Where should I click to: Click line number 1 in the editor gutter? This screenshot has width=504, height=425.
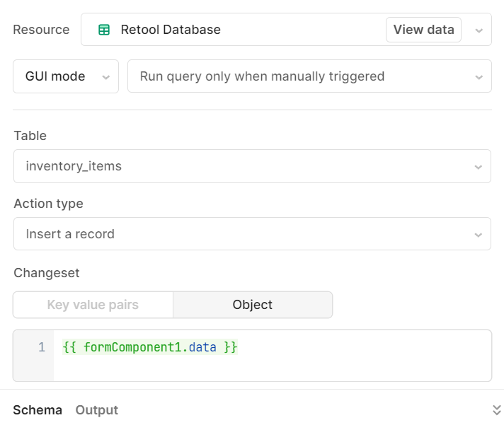tap(42, 347)
